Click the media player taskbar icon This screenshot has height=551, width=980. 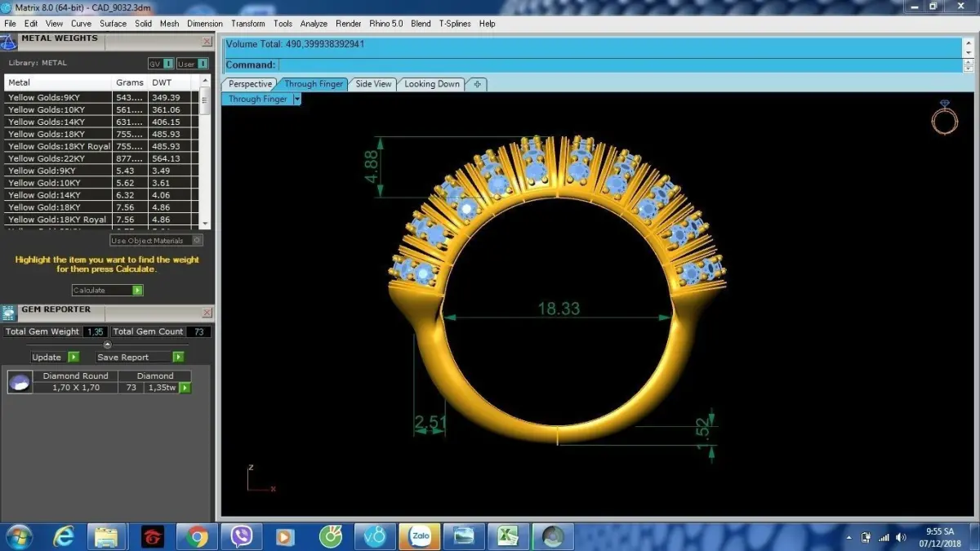tap(285, 536)
